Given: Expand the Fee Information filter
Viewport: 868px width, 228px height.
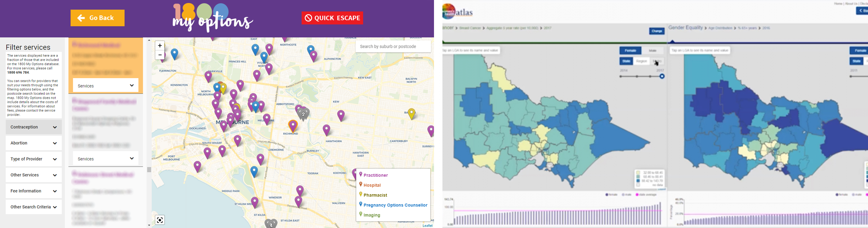Looking at the screenshot, I should [34, 191].
